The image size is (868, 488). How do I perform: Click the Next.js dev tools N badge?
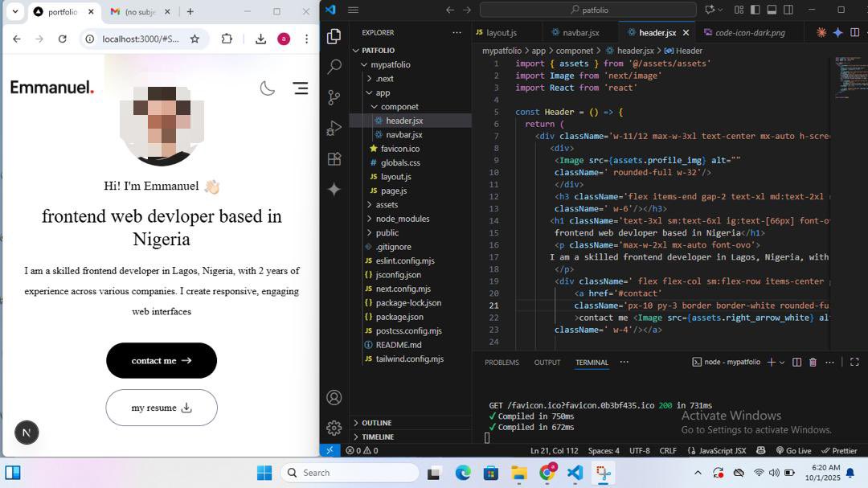[27, 433]
